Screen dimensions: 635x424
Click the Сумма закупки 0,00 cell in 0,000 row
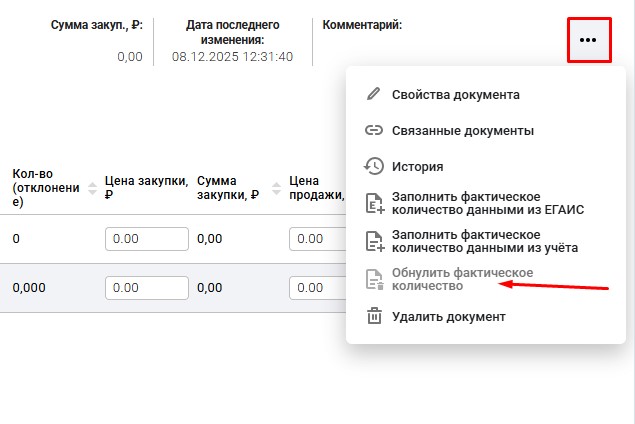(x=209, y=288)
